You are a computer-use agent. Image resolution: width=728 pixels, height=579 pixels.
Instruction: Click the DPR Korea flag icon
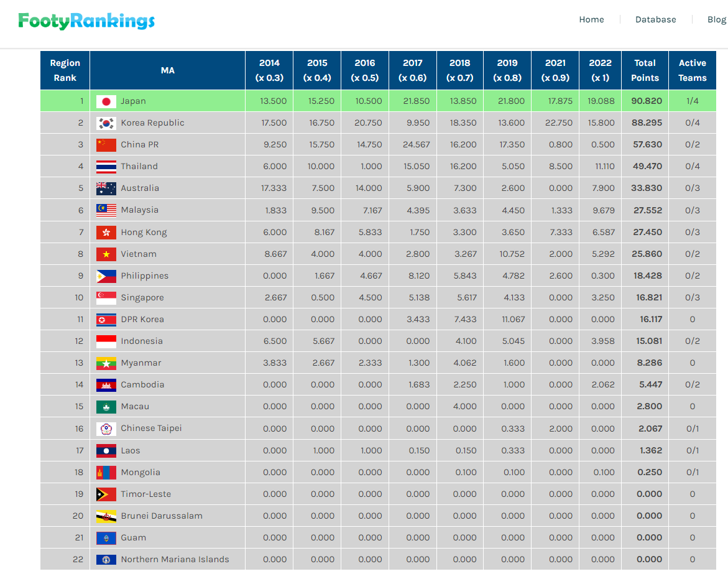click(x=106, y=320)
